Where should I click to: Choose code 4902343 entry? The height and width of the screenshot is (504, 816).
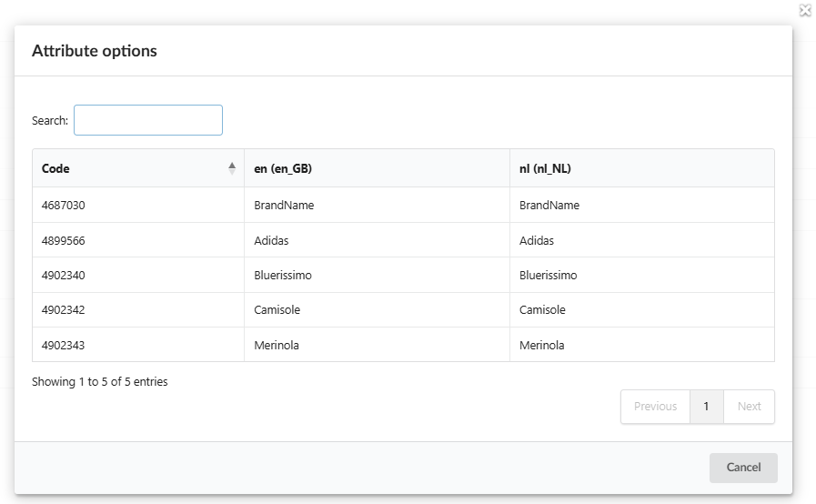click(x=64, y=346)
